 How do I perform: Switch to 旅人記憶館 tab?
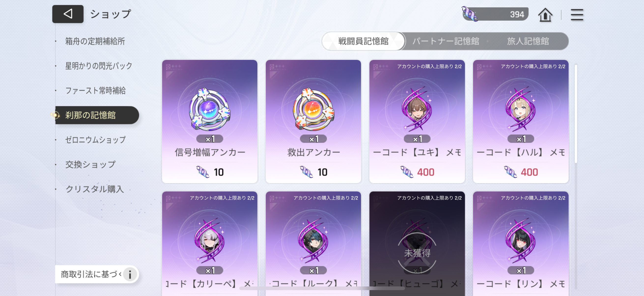pos(528,41)
